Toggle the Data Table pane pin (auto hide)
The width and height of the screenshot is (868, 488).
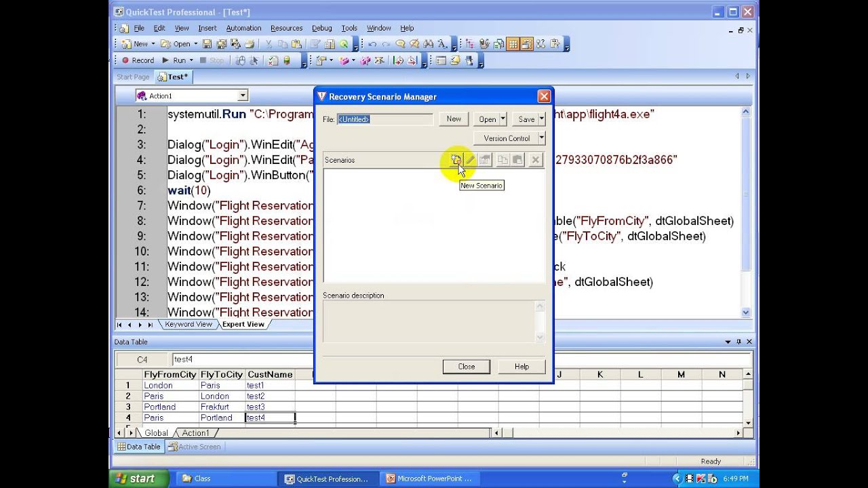coord(738,342)
